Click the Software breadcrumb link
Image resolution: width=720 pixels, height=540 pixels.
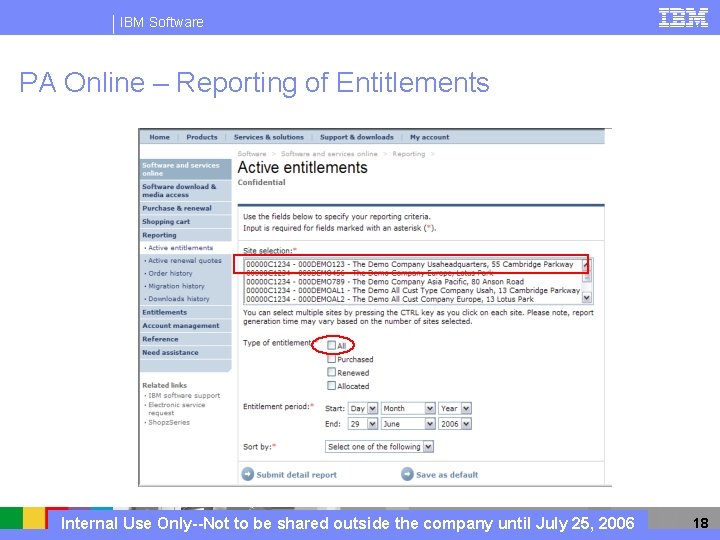click(252, 154)
